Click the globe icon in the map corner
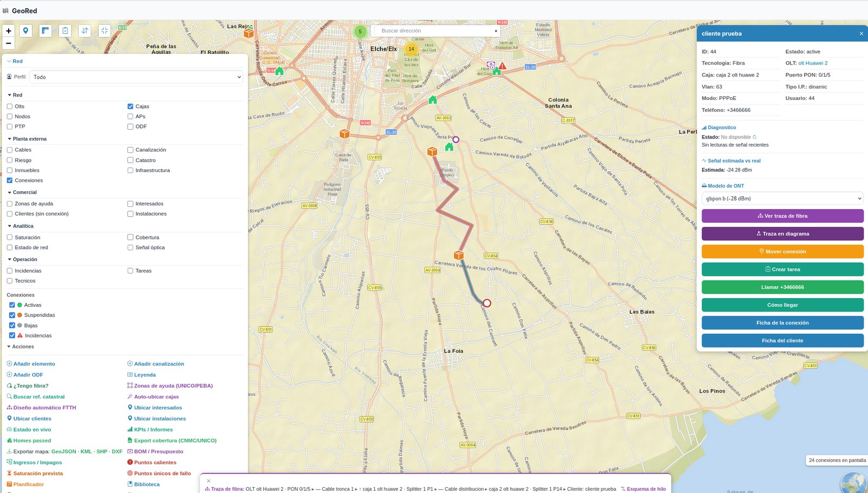 click(x=854, y=483)
